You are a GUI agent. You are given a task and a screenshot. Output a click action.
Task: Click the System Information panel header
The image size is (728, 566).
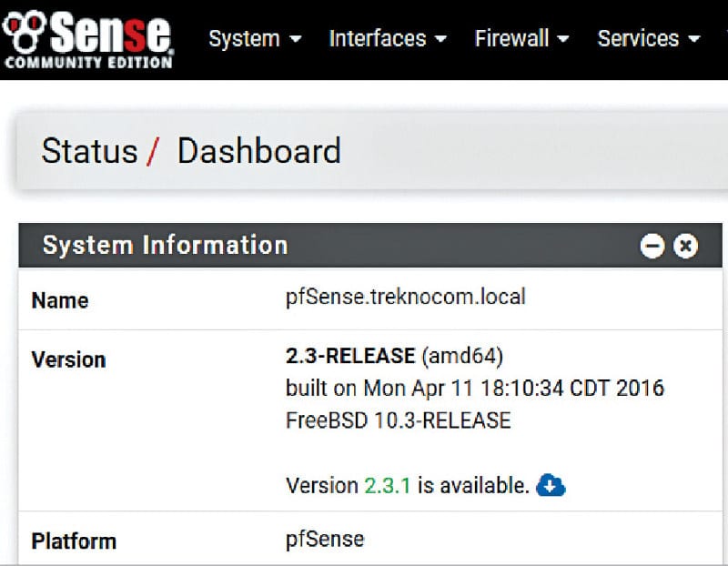[x=164, y=245]
